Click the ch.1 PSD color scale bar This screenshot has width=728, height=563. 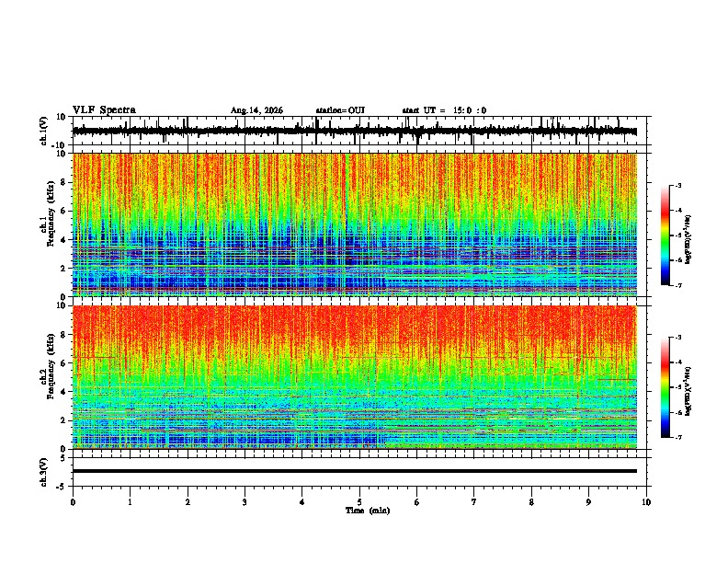665,236
